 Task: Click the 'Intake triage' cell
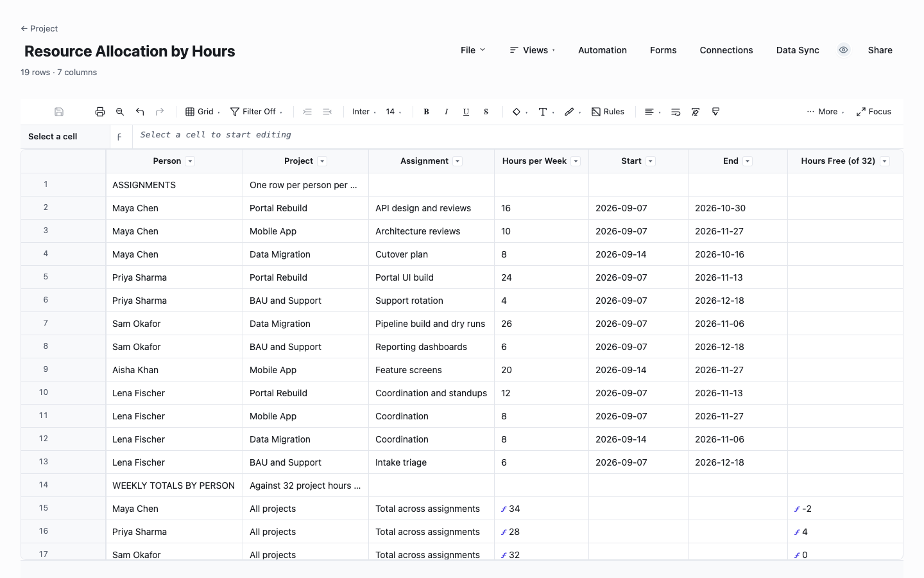(432, 462)
